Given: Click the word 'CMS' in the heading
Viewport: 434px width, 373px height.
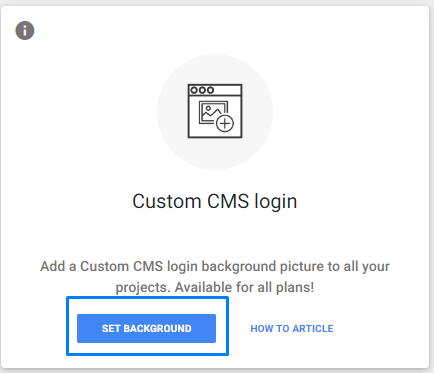Looking at the screenshot, I should (228, 201).
